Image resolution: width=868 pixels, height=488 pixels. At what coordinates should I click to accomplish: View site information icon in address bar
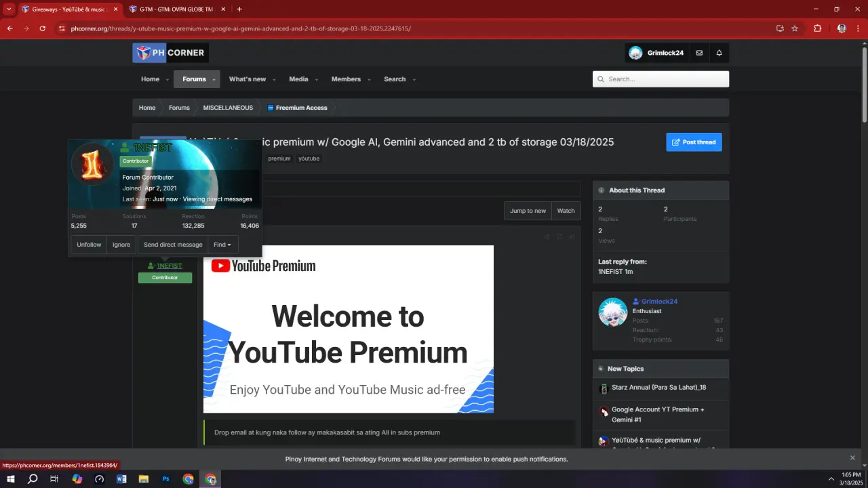[x=62, y=28]
